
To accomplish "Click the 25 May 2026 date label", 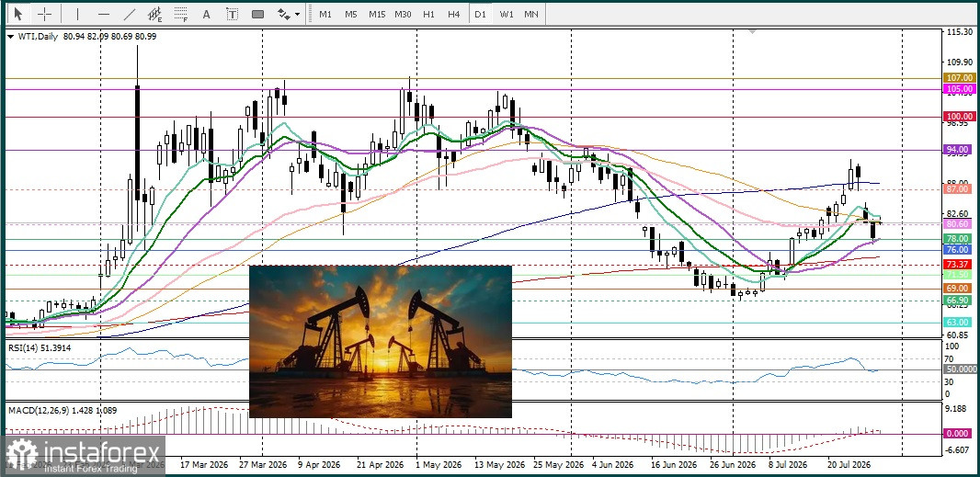I will point(558,465).
